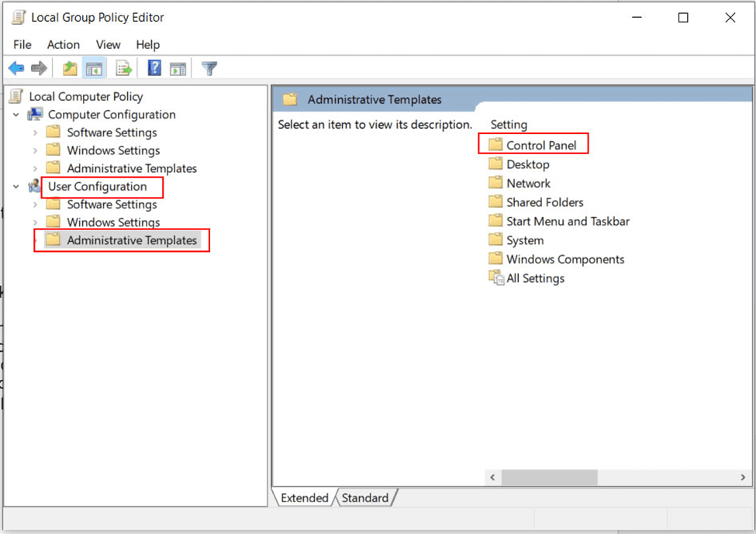This screenshot has width=756, height=534.
Task: Expand Software Settings under User Configuration
Action: point(35,205)
